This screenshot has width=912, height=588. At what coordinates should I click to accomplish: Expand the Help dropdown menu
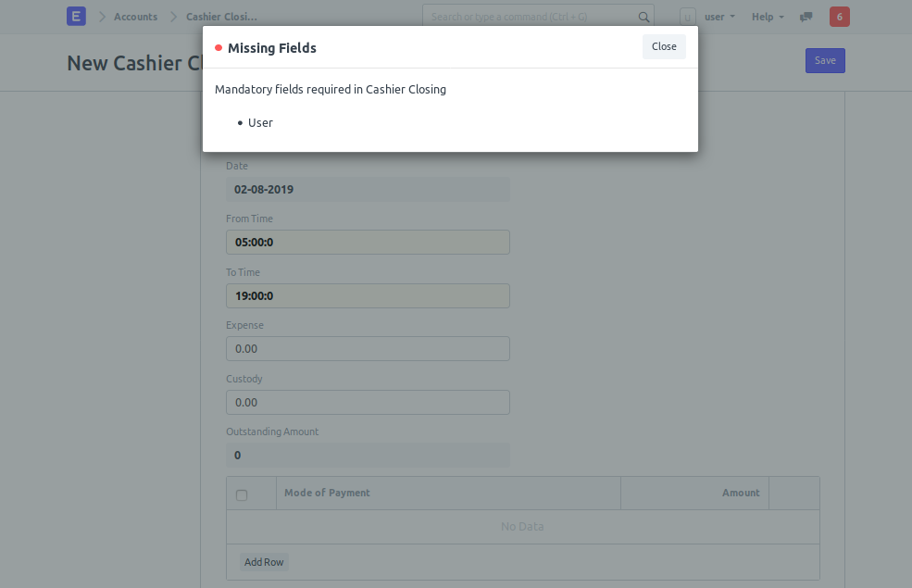click(768, 17)
